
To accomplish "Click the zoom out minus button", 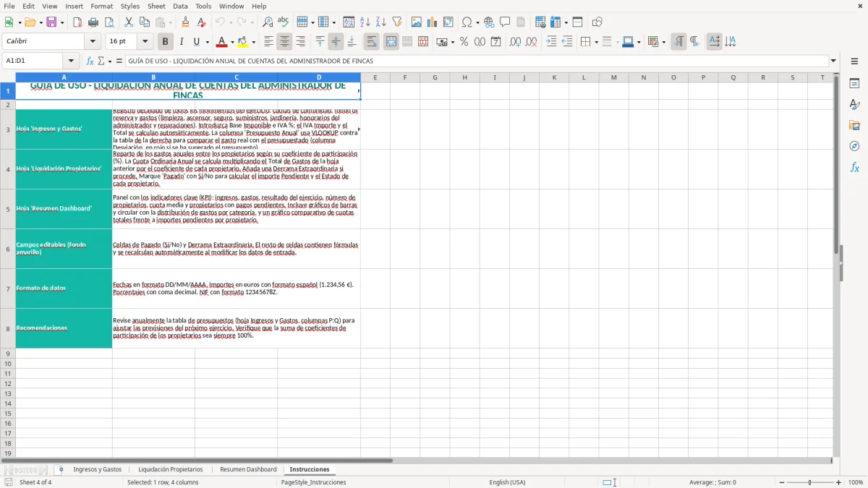I will [780, 482].
